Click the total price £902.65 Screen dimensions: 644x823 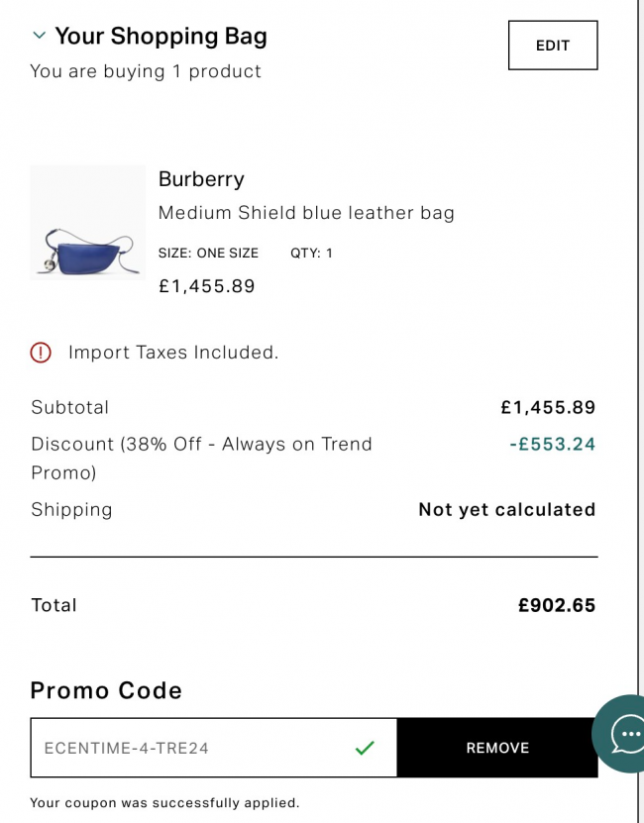tap(557, 605)
